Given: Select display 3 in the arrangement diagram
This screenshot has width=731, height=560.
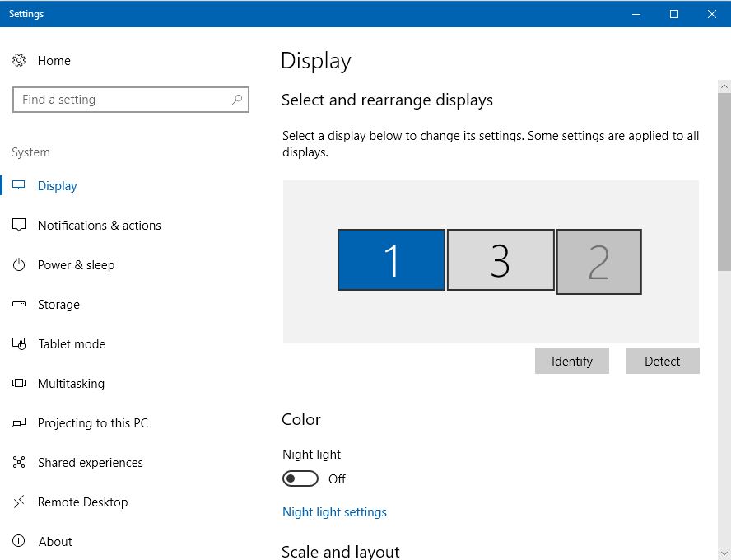Looking at the screenshot, I should click(500, 259).
